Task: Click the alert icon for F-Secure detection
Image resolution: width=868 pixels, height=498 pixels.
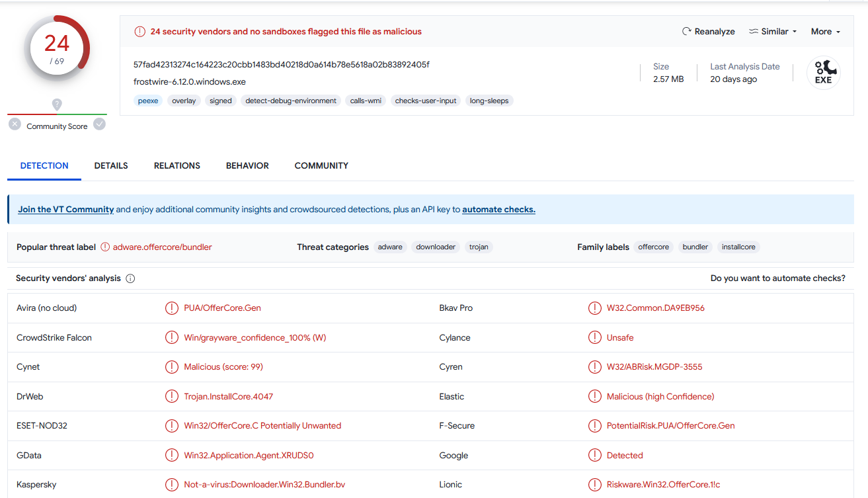Action: [x=595, y=426]
